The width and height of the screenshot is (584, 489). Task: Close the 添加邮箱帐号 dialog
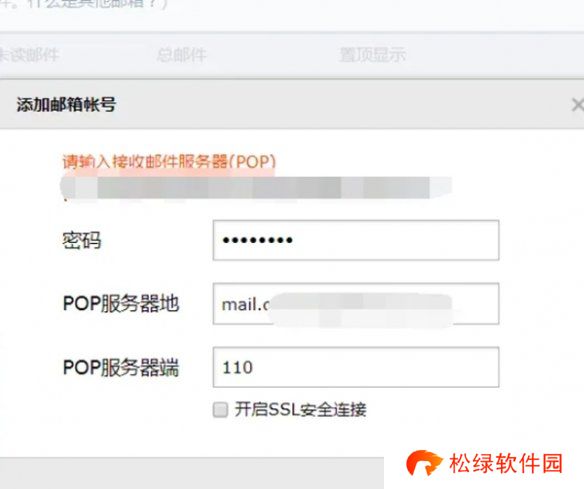(x=578, y=105)
